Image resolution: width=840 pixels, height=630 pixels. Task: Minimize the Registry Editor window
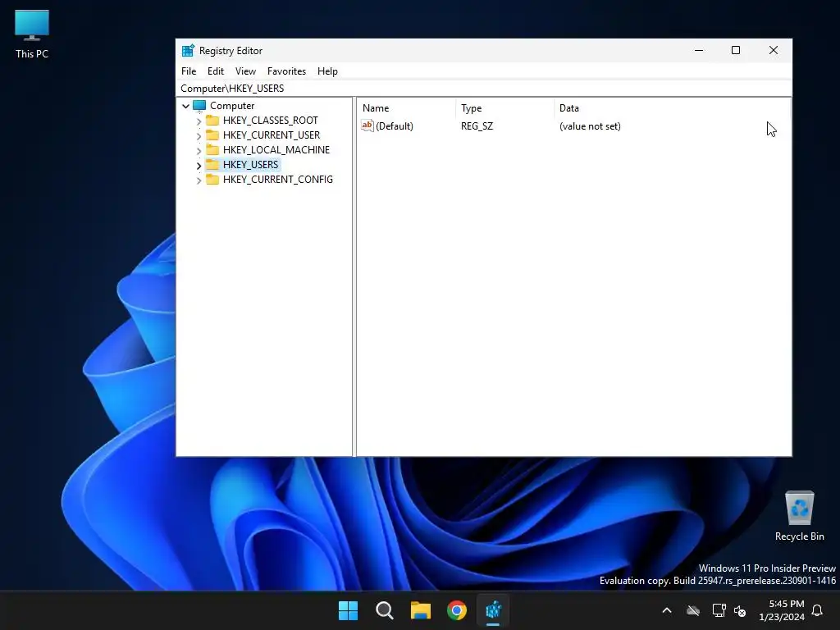(699, 50)
